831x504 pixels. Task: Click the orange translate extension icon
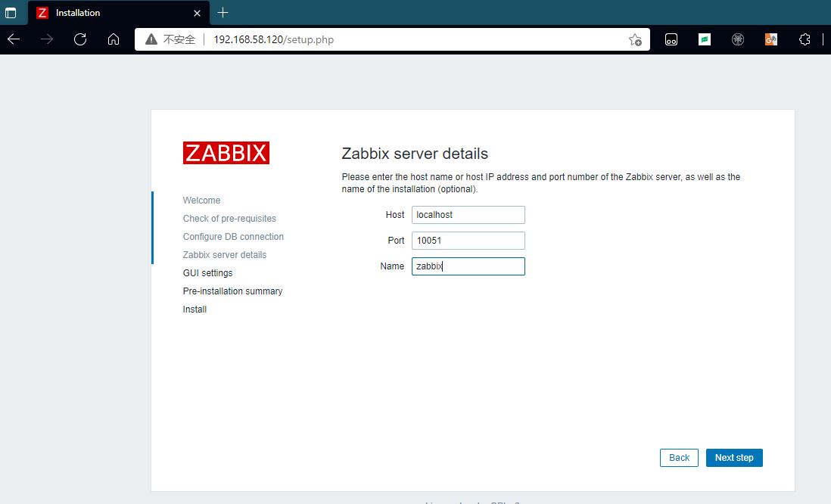pyautogui.click(x=771, y=39)
